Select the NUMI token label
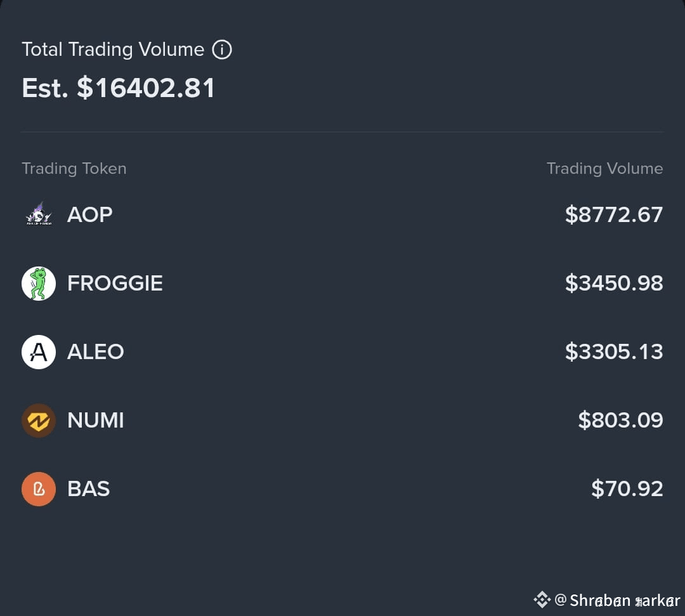Image resolution: width=685 pixels, height=616 pixels. [x=96, y=421]
